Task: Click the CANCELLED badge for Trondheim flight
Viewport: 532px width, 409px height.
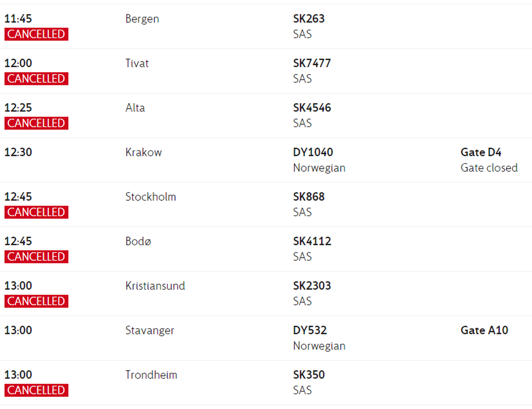Action: (36, 390)
